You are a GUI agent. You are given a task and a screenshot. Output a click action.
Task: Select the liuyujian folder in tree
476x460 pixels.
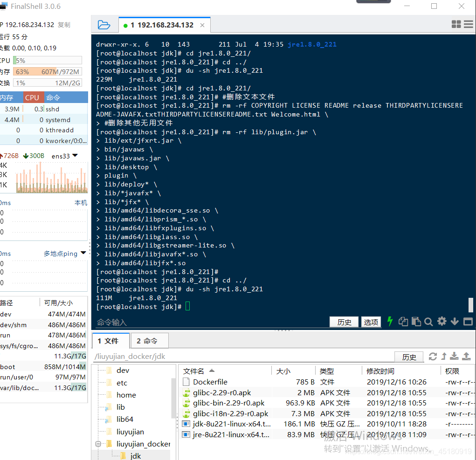coord(130,432)
